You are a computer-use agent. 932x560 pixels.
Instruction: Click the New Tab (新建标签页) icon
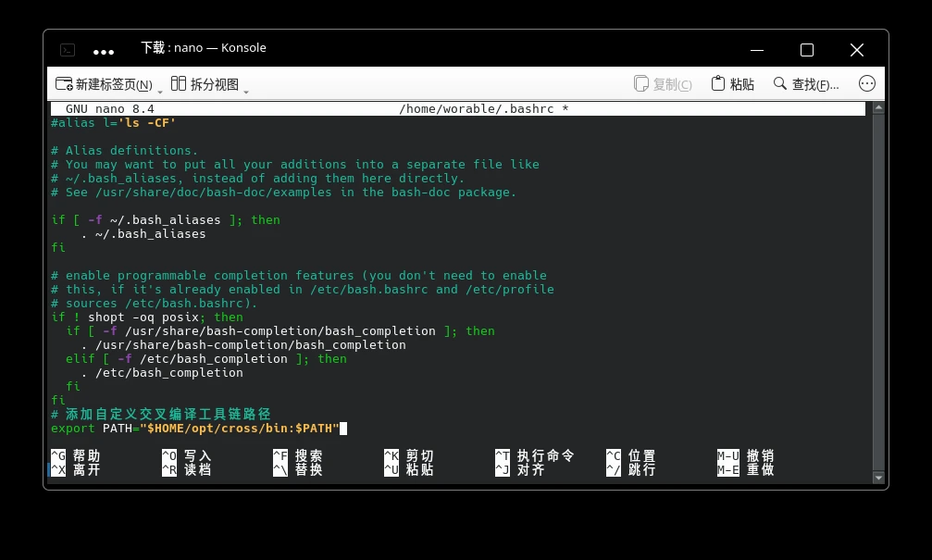click(64, 84)
